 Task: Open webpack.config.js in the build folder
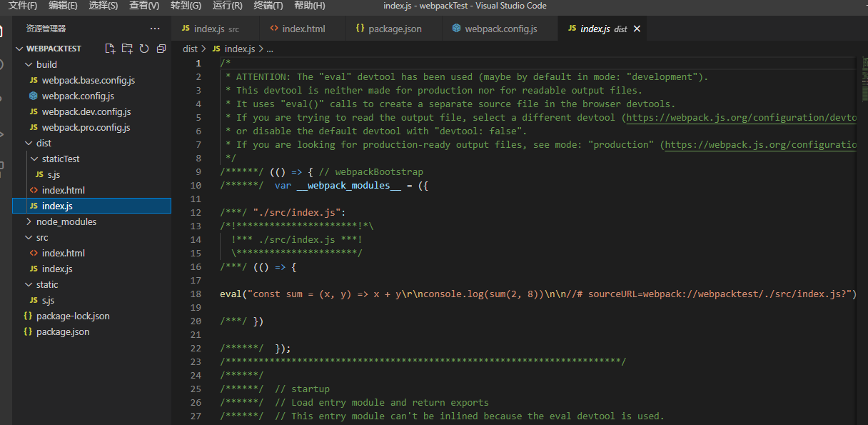pyautogui.click(x=91, y=96)
